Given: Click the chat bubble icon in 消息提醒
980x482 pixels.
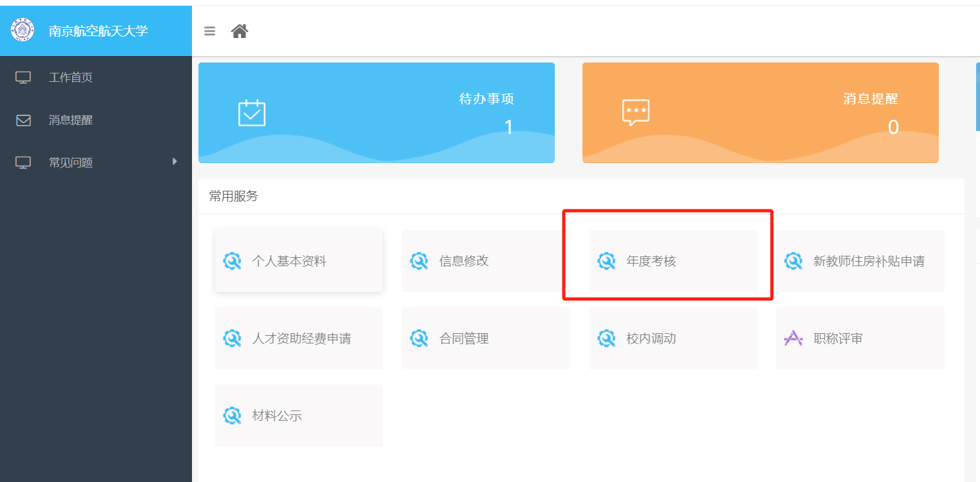Looking at the screenshot, I should pyautogui.click(x=635, y=113).
